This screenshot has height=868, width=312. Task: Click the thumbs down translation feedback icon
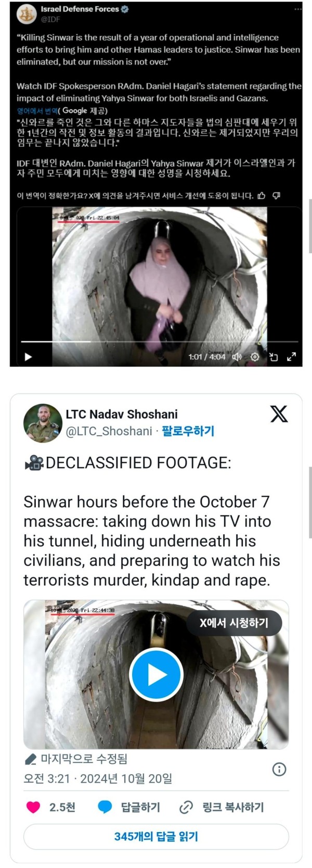(277, 196)
